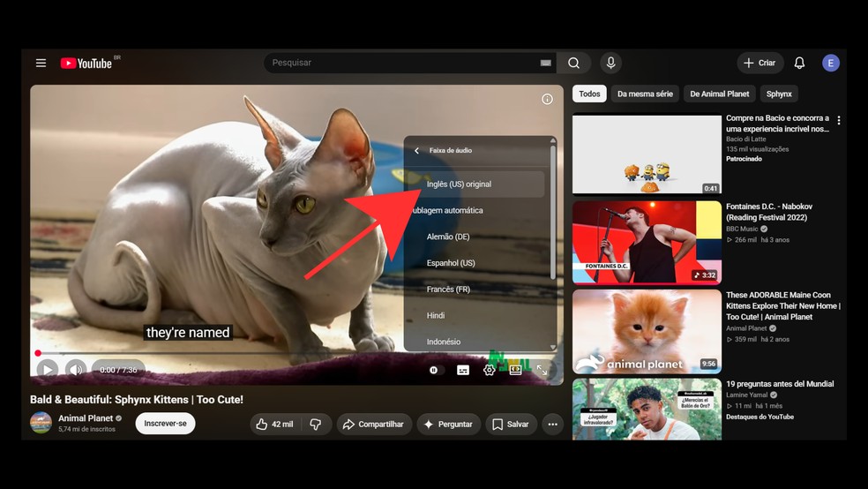The image size is (868, 489).
Task: Select the Sphynx filter chip
Action: pos(779,94)
